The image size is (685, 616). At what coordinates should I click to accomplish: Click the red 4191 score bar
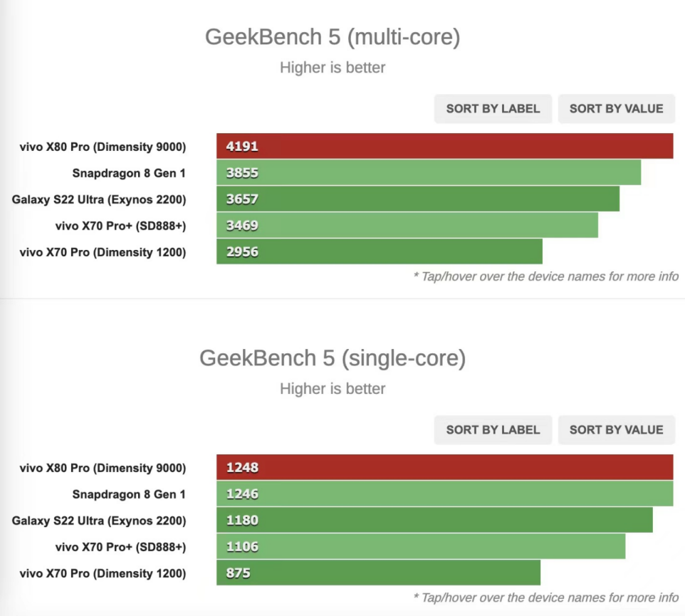coord(445,146)
